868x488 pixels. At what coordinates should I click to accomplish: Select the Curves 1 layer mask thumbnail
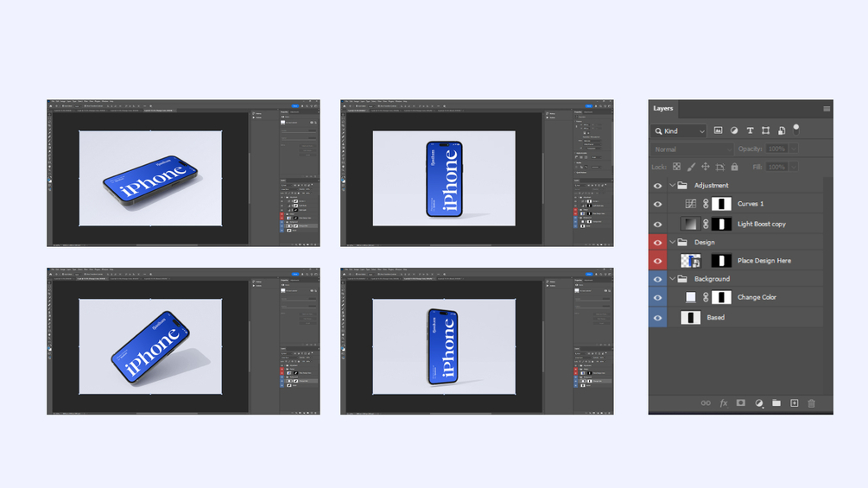(721, 204)
